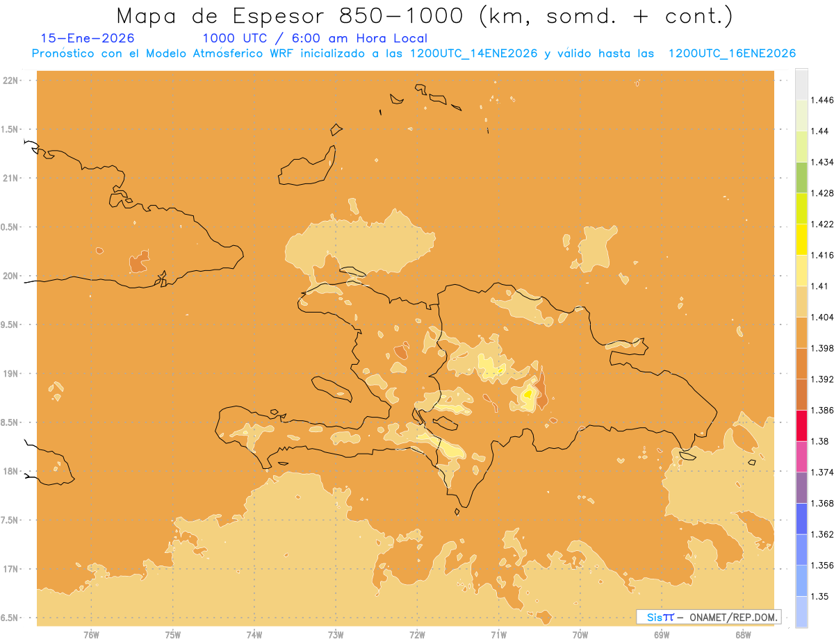This screenshot has width=834, height=644.
Task: Click the latitude label '7.5N'
Action: [x=10, y=520]
